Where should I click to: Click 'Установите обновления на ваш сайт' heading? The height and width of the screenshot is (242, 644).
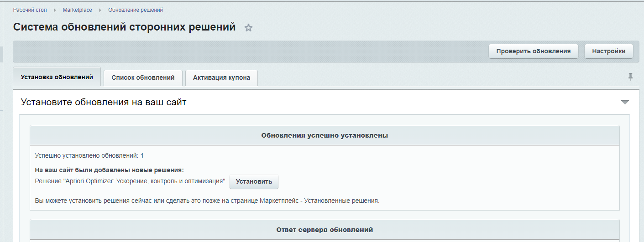tap(104, 102)
